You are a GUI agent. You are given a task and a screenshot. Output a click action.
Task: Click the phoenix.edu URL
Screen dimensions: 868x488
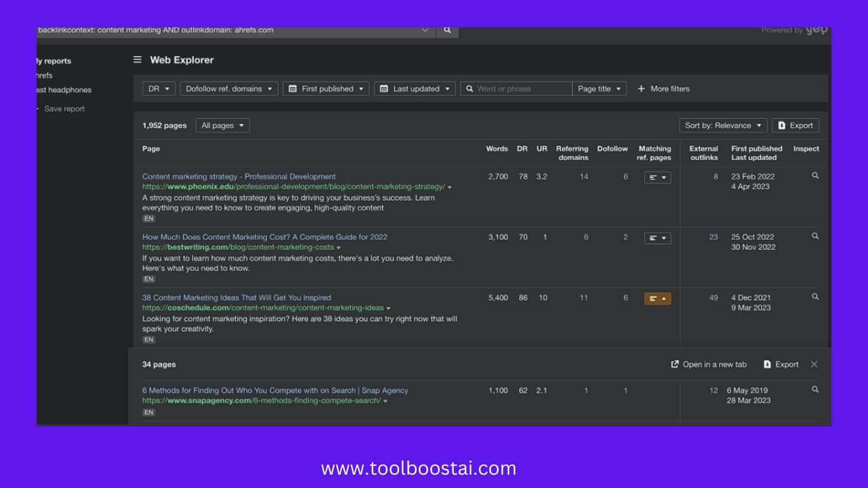[x=294, y=187]
